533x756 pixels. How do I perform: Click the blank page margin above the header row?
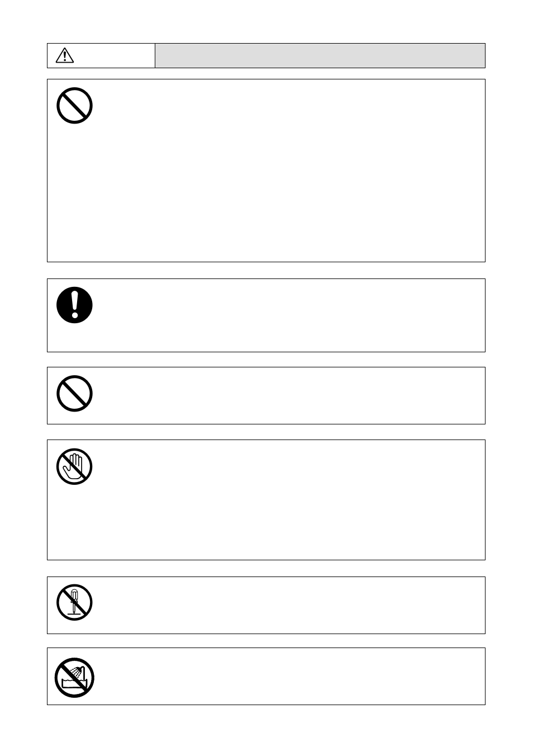(x=266, y=21)
